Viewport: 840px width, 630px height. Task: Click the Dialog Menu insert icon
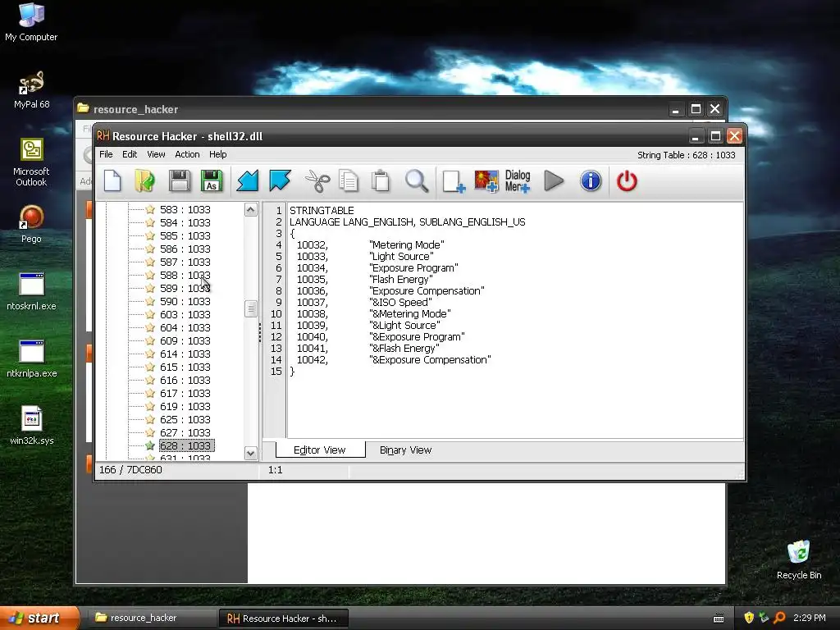pyautogui.click(x=518, y=181)
